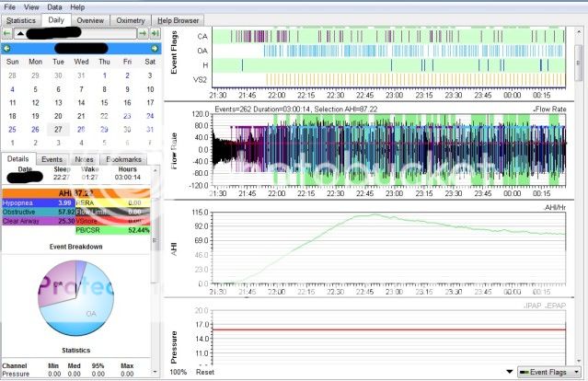Select day 26 in the calendar
Image resolution: width=588 pixels, height=381 pixels.
pyautogui.click(x=35, y=130)
